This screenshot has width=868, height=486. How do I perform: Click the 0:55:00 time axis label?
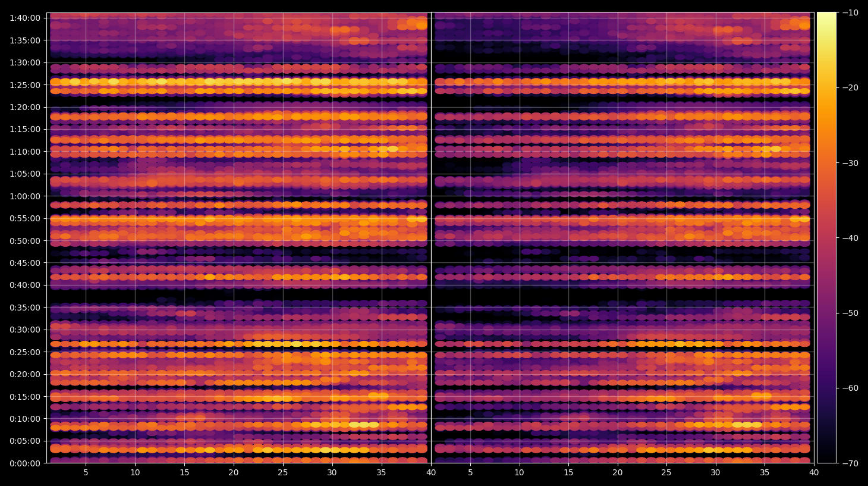25,218
